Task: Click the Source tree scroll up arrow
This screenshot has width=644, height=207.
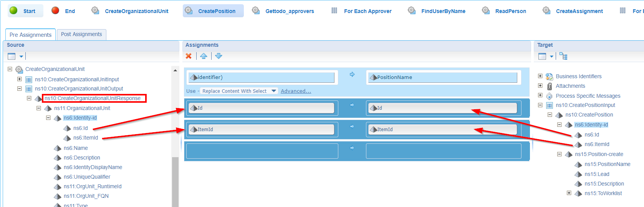Action: [x=175, y=71]
